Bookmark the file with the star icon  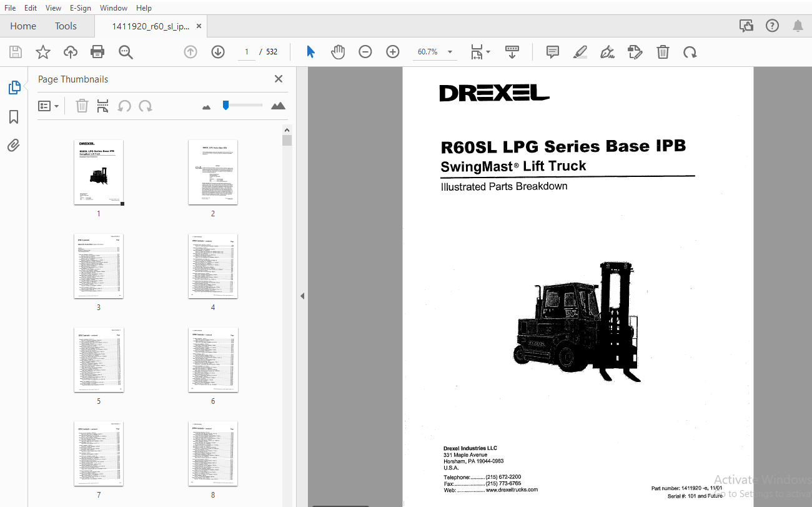(42, 52)
